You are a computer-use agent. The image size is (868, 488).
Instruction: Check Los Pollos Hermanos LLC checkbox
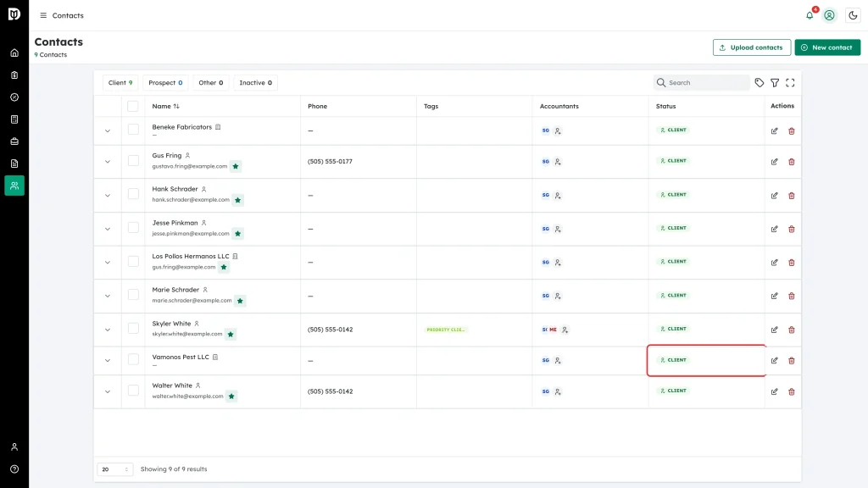pos(133,261)
